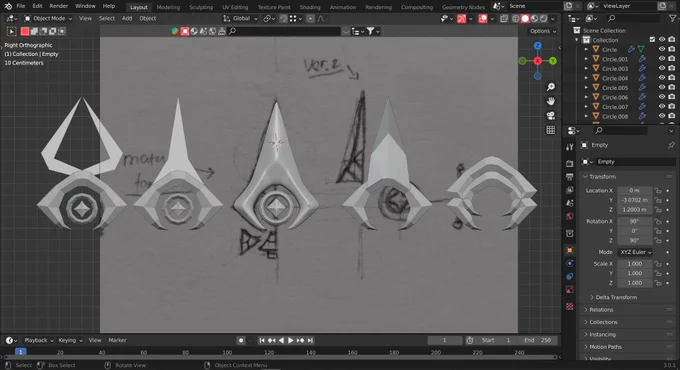This screenshot has width=680, height=370.
Task: Open the Output properties tab (printer icon)
Action: pyautogui.click(x=570, y=177)
